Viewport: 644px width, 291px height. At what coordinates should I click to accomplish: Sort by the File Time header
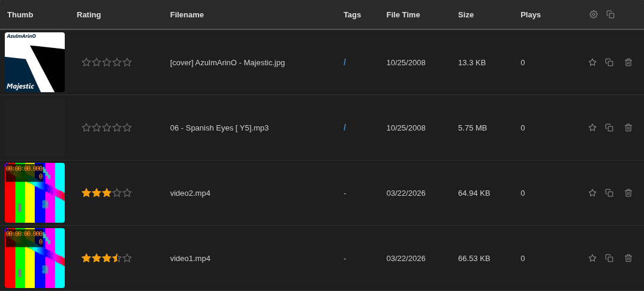[x=403, y=14]
